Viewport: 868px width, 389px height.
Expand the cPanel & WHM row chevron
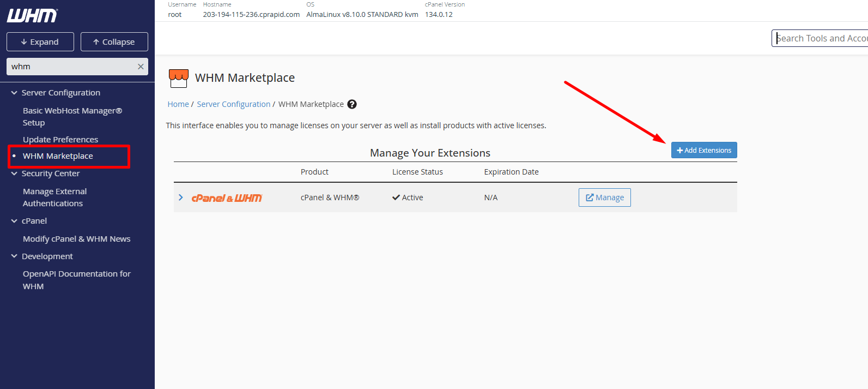[x=181, y=198]
